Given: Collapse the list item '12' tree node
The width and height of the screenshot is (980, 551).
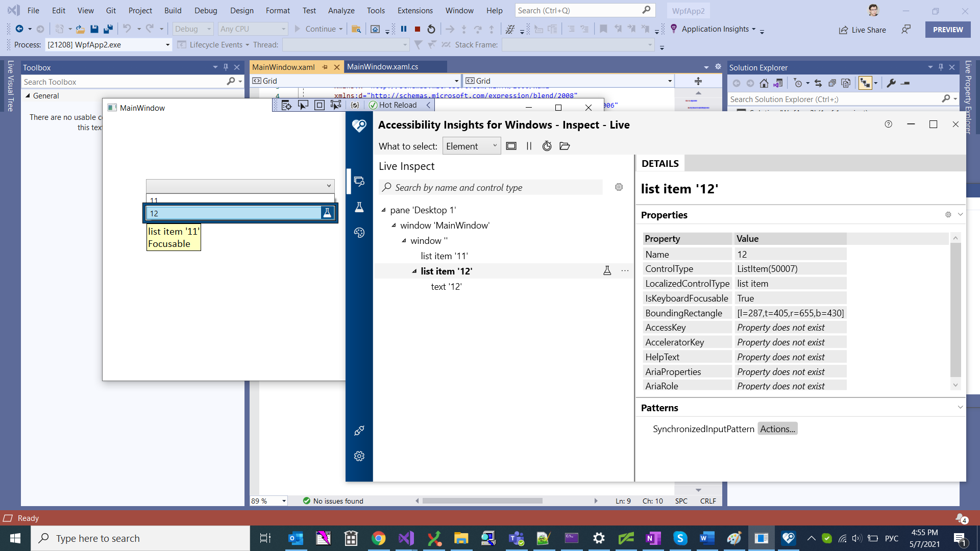Looking at the screenshot, I should [x=414, y=271].
